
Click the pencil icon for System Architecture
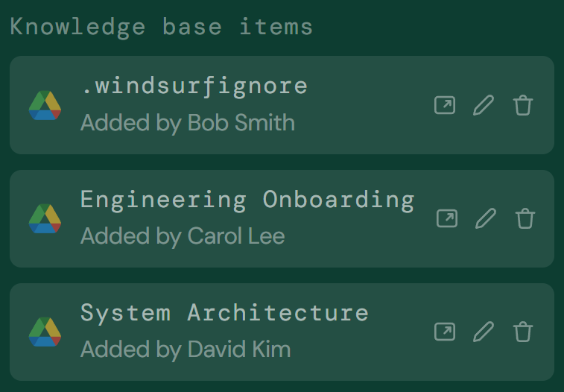(484, 332)
